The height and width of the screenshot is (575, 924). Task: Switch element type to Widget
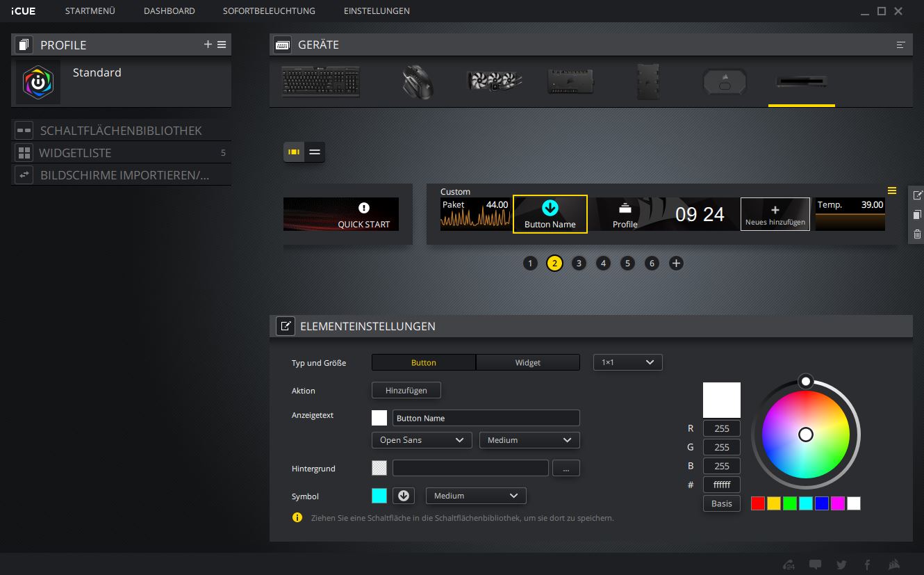click(x=527, y=362)
